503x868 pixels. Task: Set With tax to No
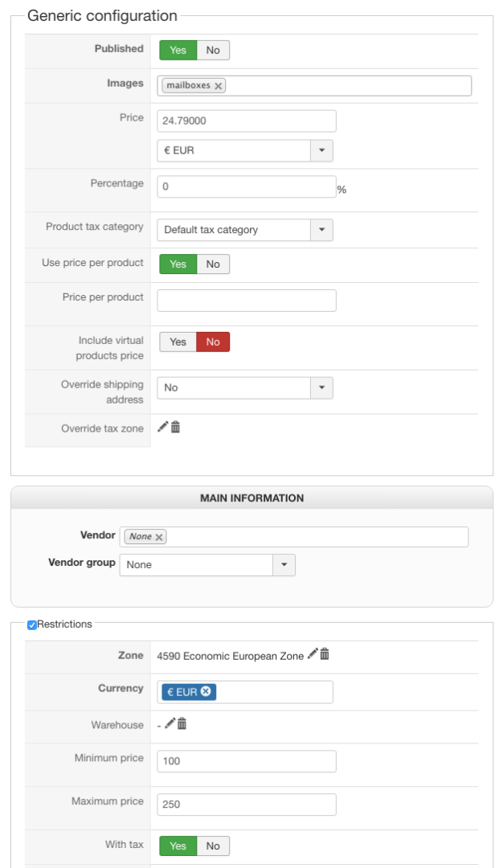(x=213, y=845)
